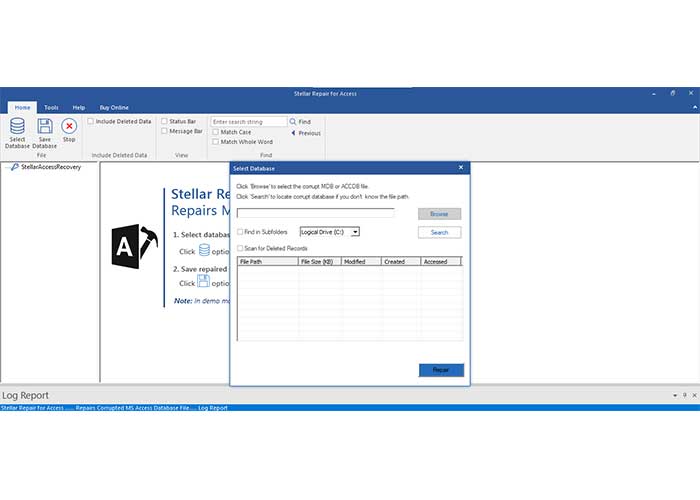Open the Logical Drive (C:) dropdown
This screenshot has width=700, height=500.
(355, 232)
